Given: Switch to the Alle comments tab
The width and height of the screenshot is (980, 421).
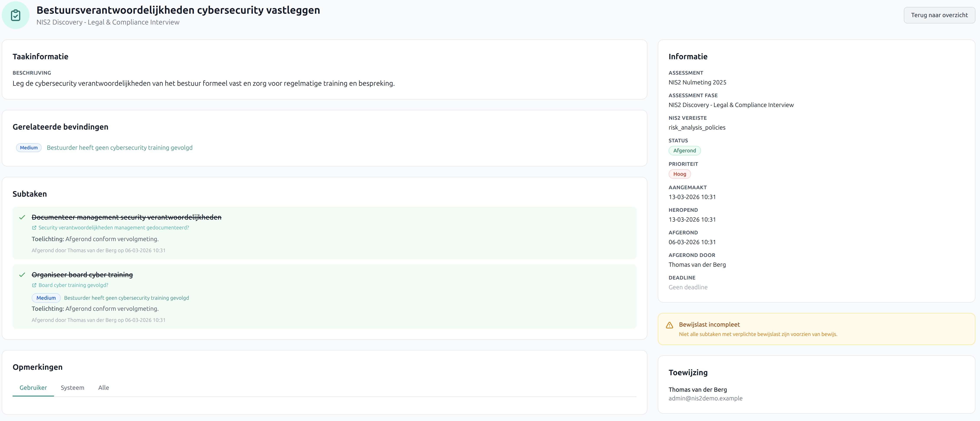Looking at the screenshot, I should point(103,388).
